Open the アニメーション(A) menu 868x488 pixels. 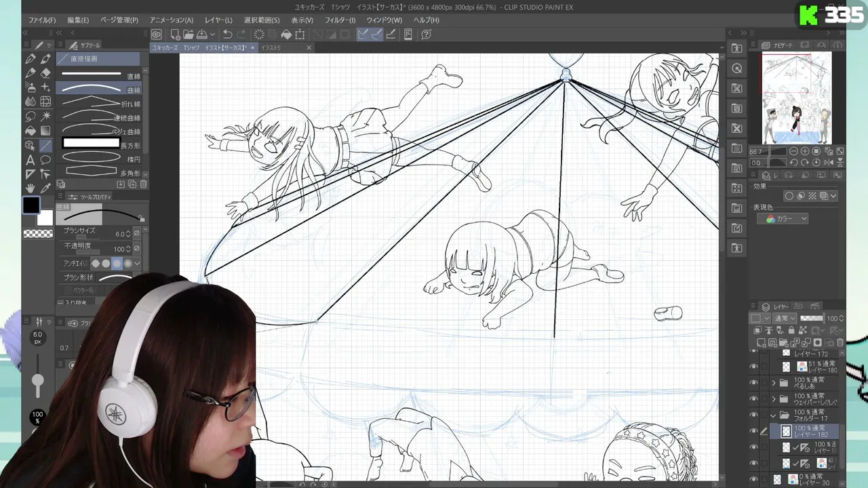pos(172,20)
